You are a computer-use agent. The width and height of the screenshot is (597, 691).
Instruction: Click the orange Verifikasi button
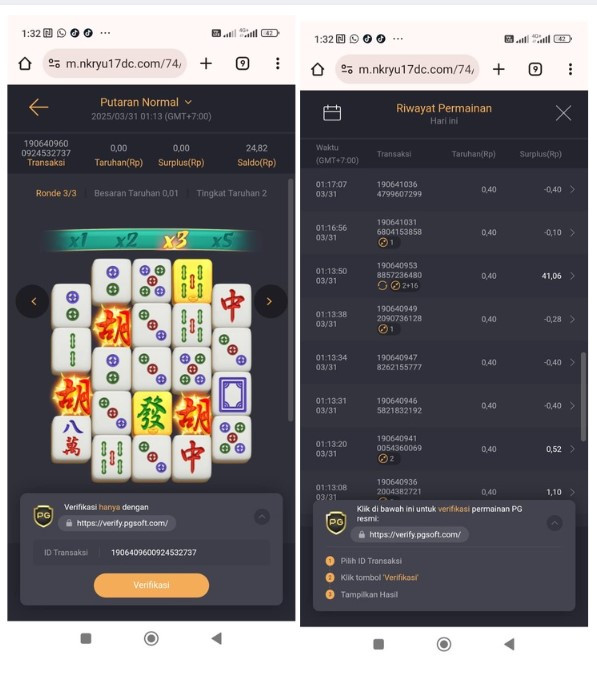click(x=152, y=585)
